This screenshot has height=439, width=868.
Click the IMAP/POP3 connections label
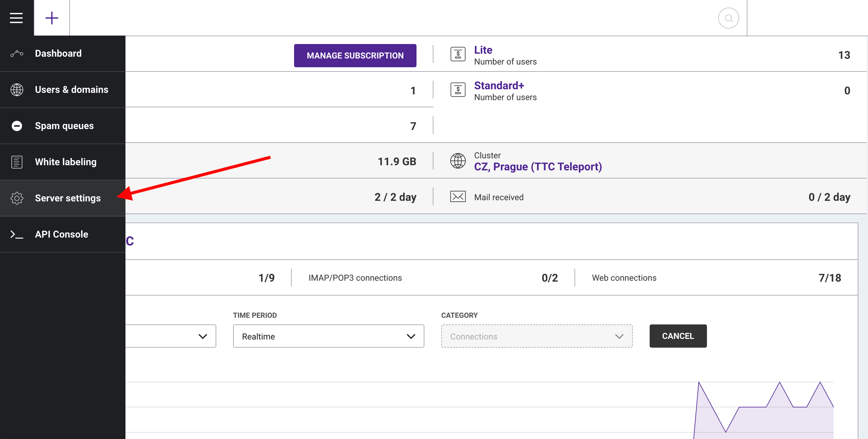point(355,278)
